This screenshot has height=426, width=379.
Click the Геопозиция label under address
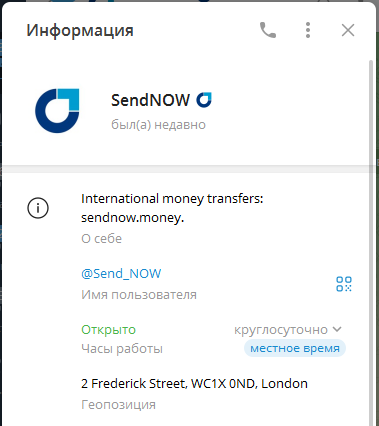[118, 405]
